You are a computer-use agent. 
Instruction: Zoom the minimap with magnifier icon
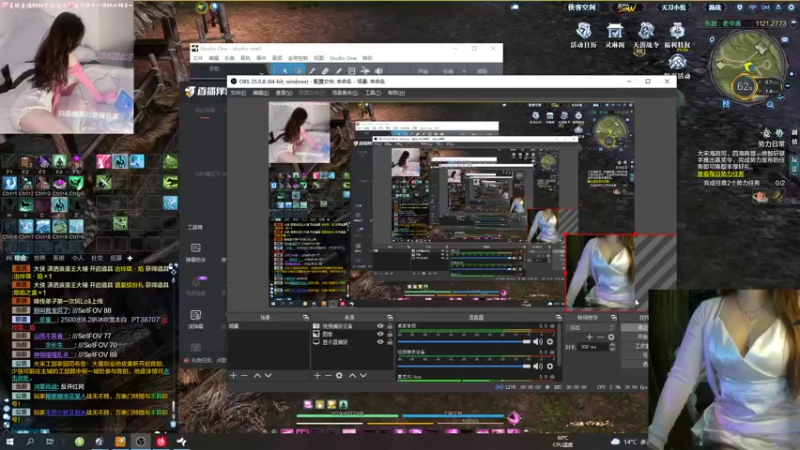click(770, 105)
